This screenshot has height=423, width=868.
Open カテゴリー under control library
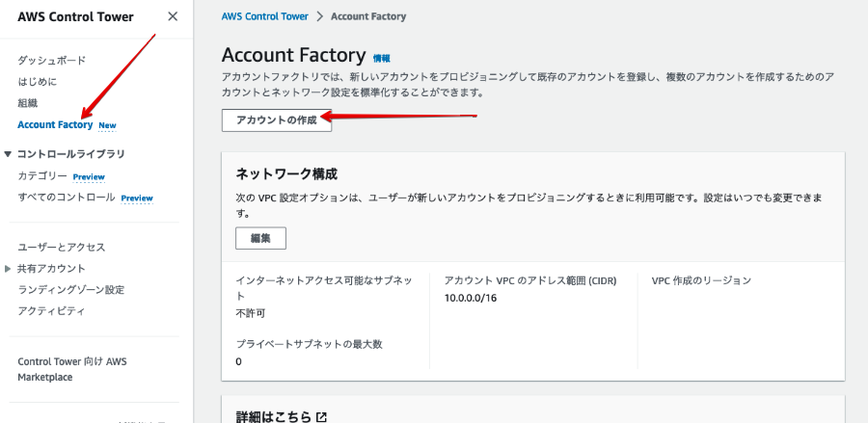[42, 176]
